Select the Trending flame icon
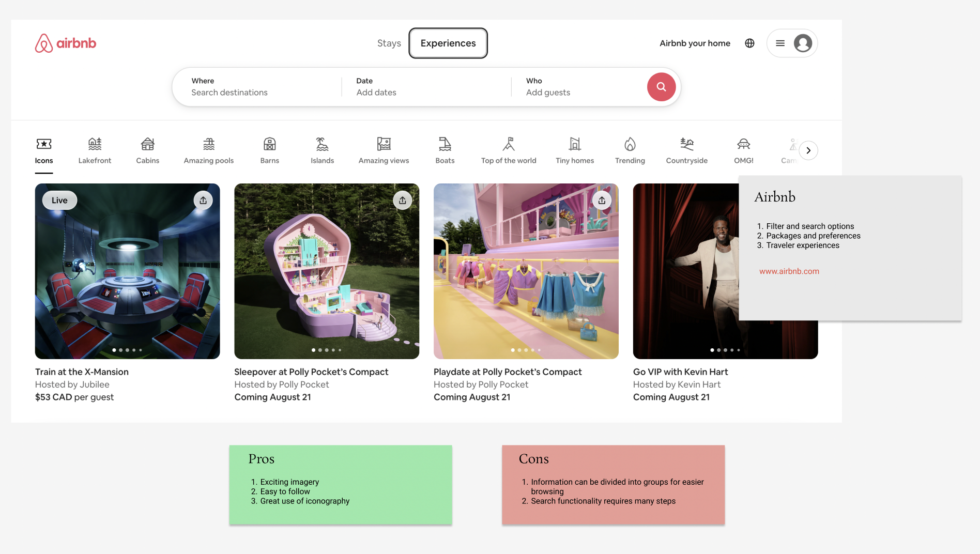 pos(630,144)
